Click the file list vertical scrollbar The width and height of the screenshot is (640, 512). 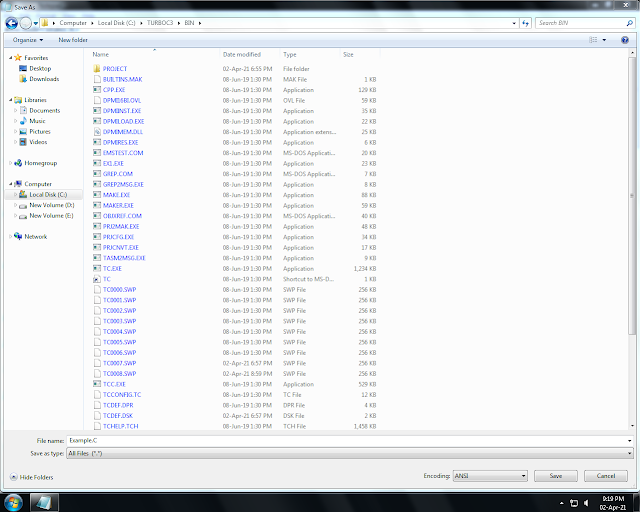click(632, 196)
